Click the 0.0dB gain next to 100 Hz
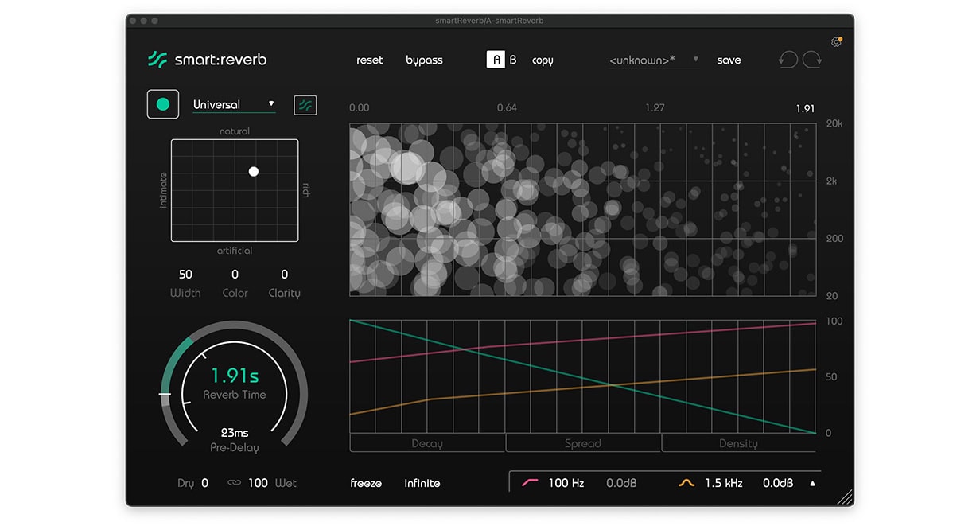 click(x=621, y=483)
